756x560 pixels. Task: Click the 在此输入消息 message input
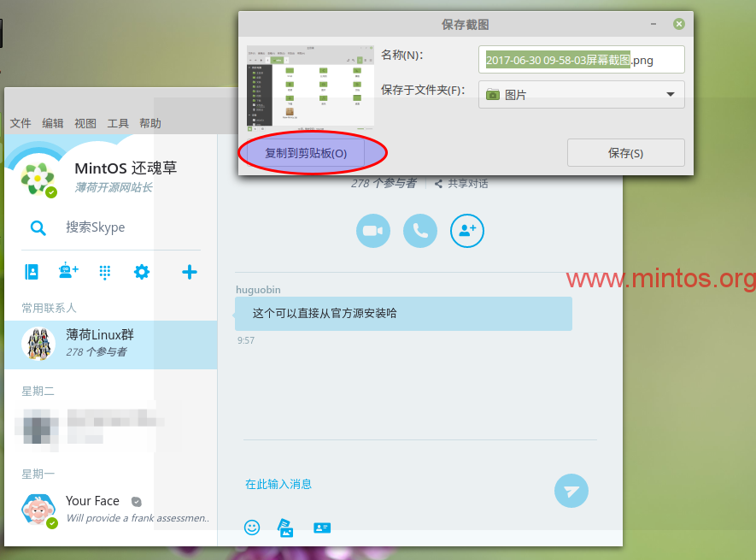[278, 484]
